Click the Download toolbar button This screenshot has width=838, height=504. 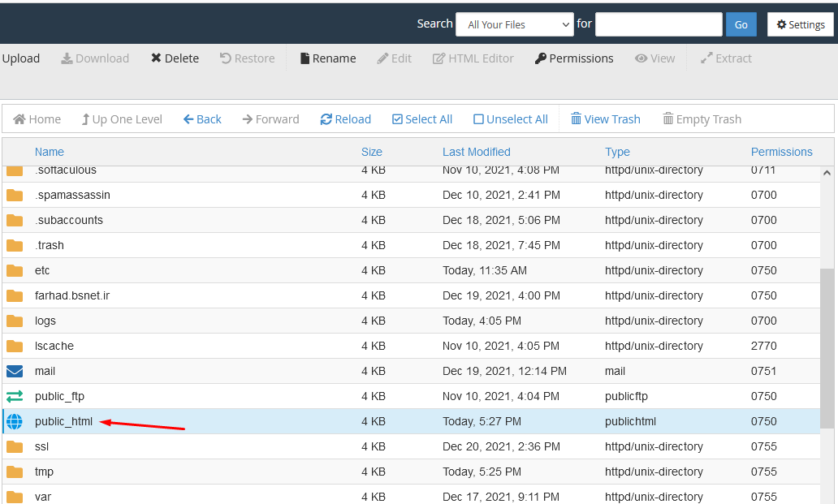(95, 58)
